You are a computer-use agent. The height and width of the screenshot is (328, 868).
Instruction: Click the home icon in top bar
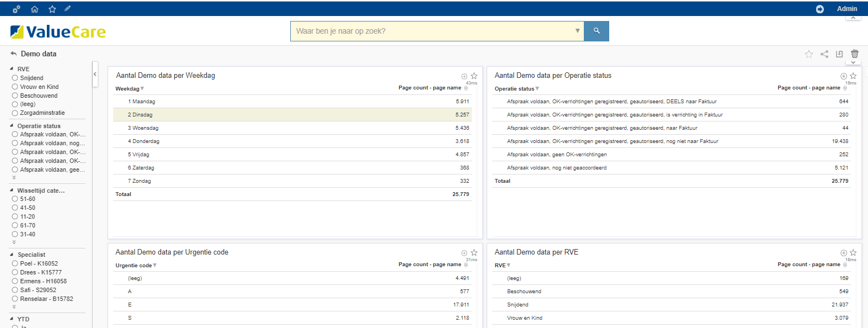[x=34, y=9]
